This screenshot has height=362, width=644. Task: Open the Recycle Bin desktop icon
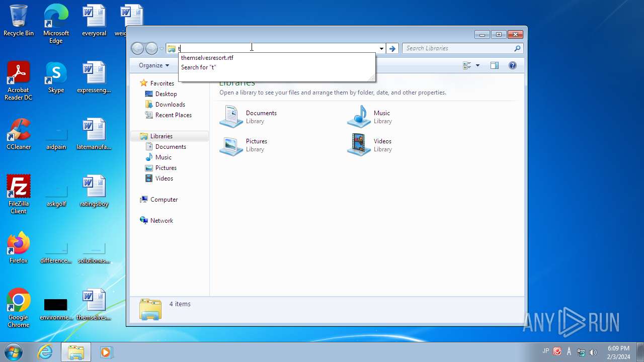19,21
